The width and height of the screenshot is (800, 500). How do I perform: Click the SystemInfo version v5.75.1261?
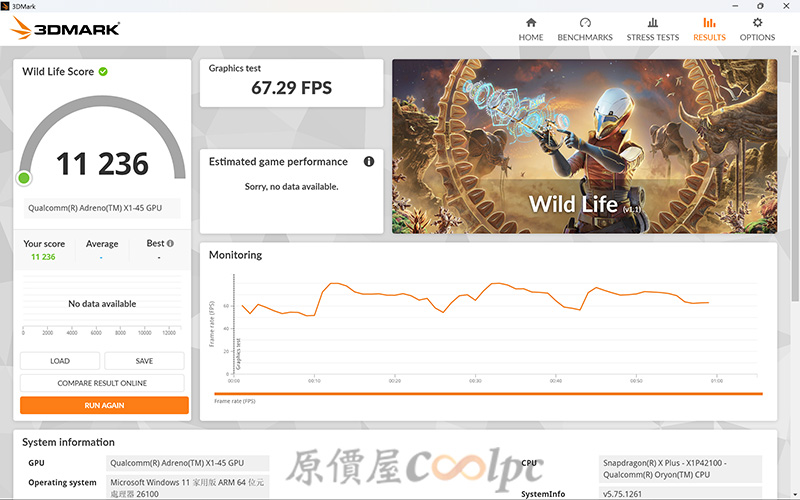(681, 493)
